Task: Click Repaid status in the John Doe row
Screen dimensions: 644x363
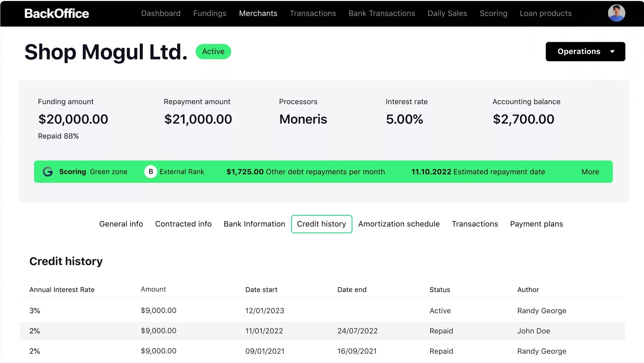Action: tap(441, 331)
